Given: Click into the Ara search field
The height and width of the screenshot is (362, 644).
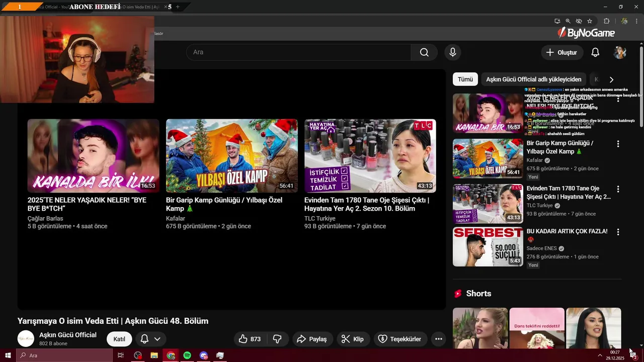Looking at the screenshot, I should [298, 52].
